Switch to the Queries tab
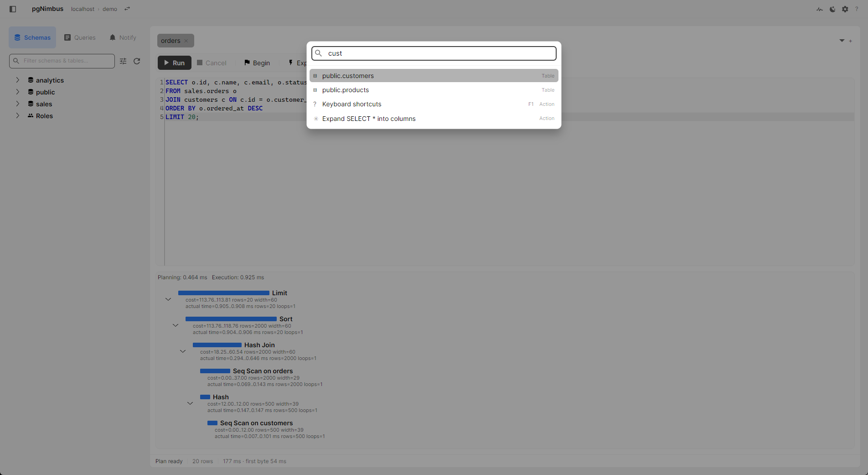Image resolution: width=868 pixels, height=475 pixels. click(80, 37)
